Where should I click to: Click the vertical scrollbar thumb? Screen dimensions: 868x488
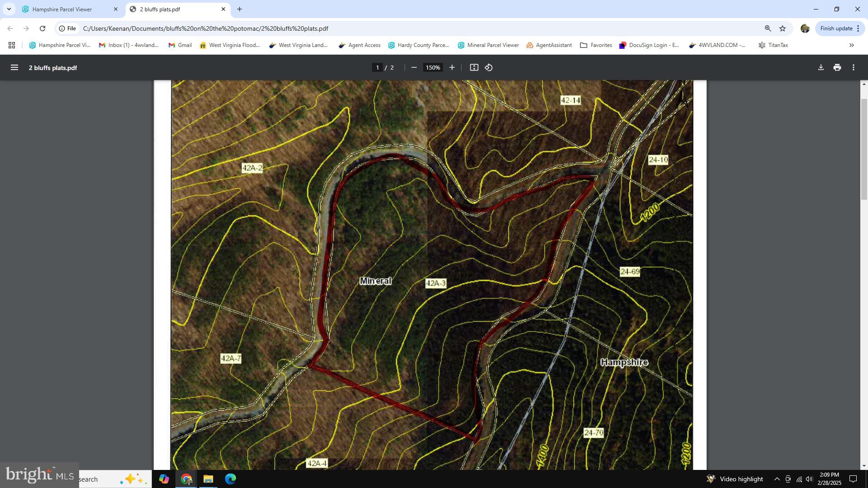click(x=863, y=149)
